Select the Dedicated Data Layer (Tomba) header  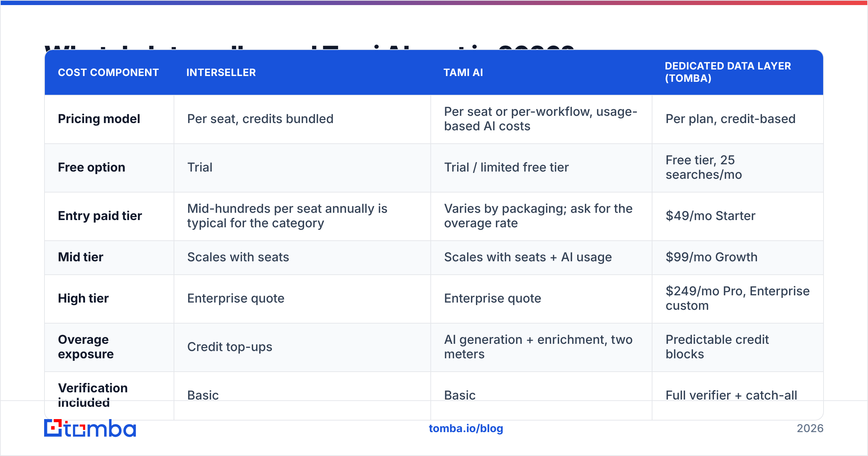728,72
